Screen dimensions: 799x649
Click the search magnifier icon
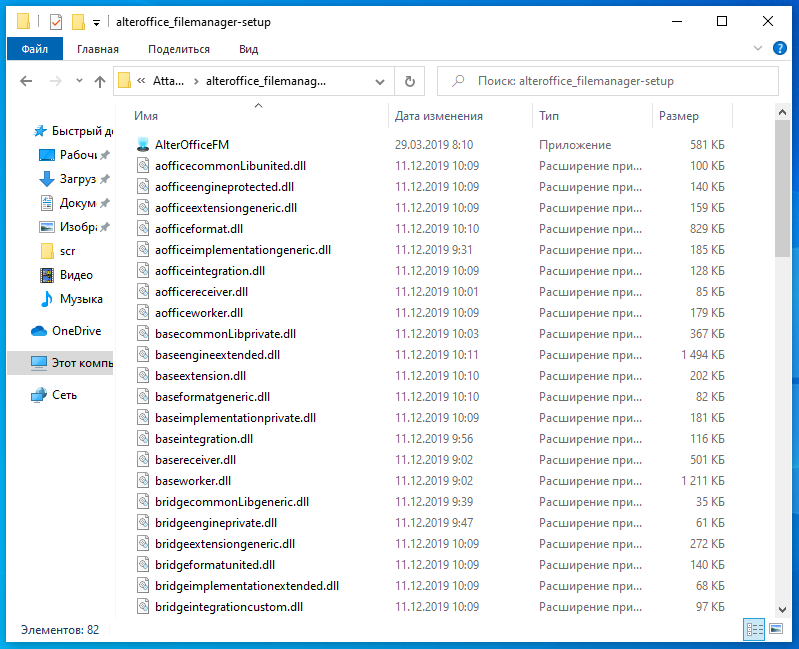[458, 80]
